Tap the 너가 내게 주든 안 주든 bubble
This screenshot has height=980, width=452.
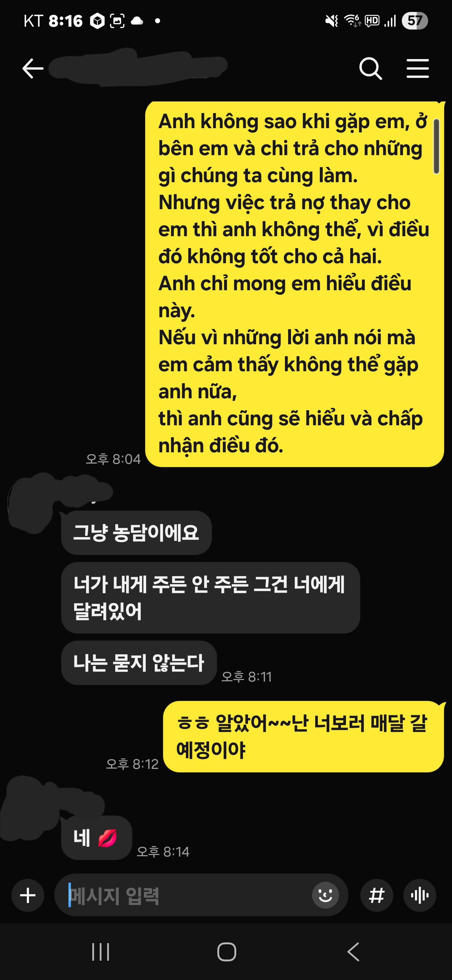point(210,598)
